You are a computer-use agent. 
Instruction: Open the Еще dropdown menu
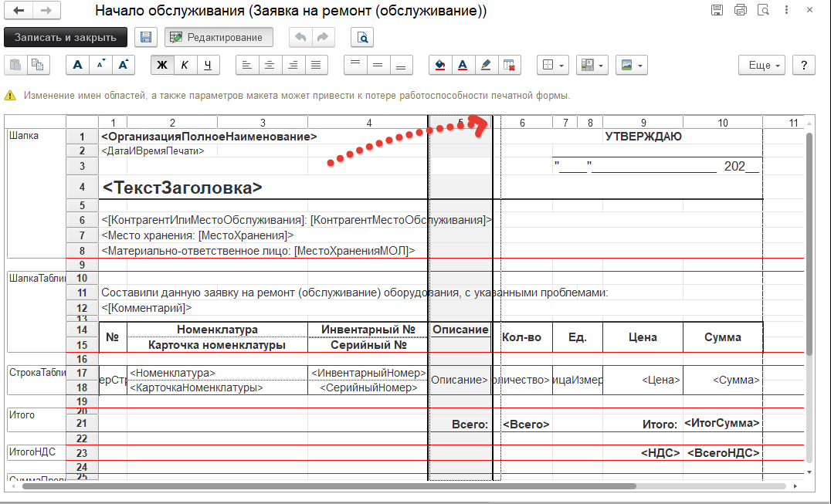(x=761, y=66)
